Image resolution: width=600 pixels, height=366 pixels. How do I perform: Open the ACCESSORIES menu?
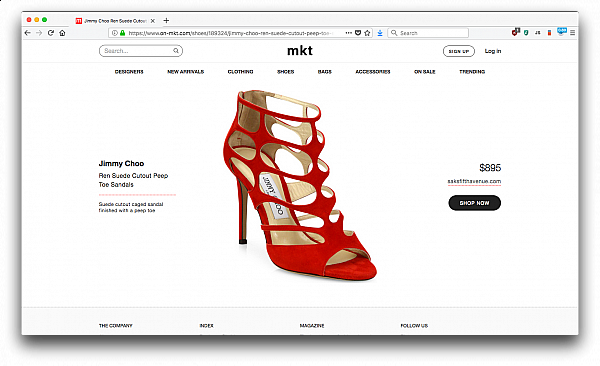373,72
